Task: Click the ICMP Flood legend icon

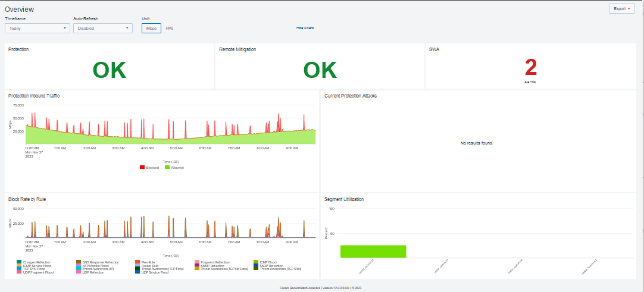Action: (x=256, y=262)
